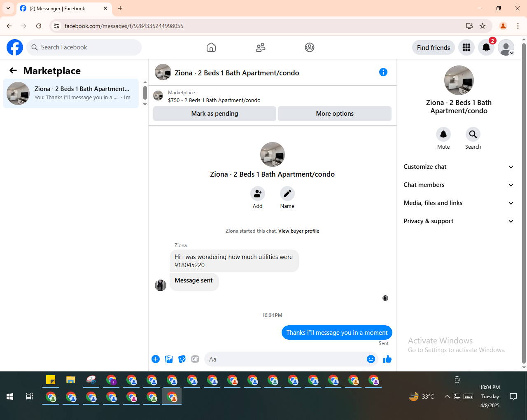Select 'Thanks i"il message you in a moment' bubble
The height and width of the screenshot is (420, 527).
click(337, 333)
